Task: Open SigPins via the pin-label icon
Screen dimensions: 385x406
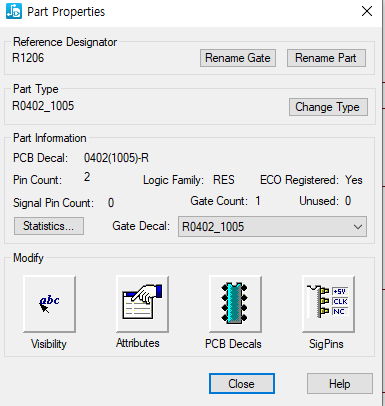Action: click(328, 304)
